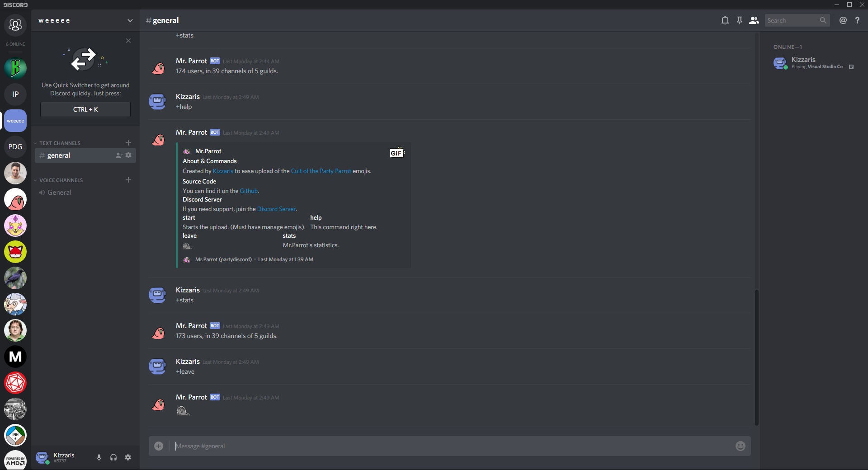Open the crow bird server icon

tap(15, 278)
